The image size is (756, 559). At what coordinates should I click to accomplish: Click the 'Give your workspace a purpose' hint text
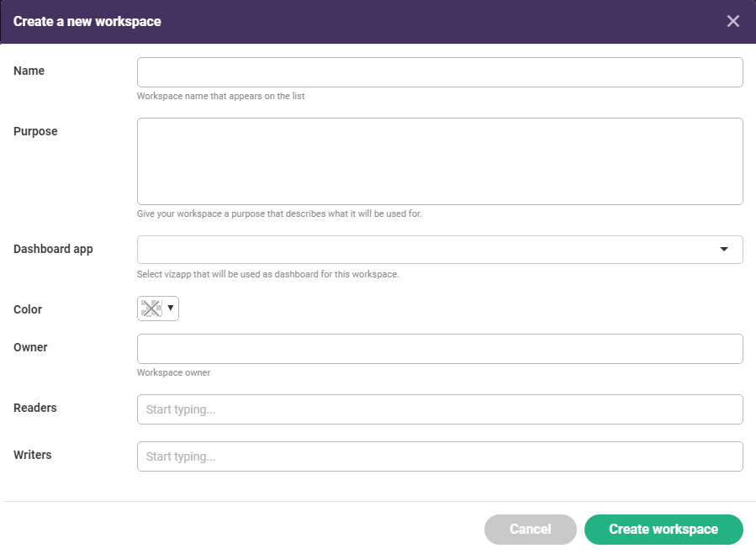279,214
